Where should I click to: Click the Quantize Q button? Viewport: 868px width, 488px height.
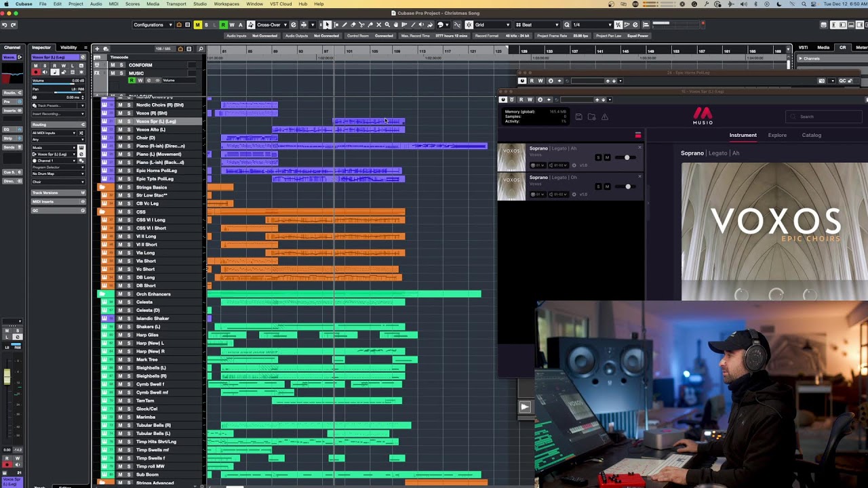(x=567, y=25)
